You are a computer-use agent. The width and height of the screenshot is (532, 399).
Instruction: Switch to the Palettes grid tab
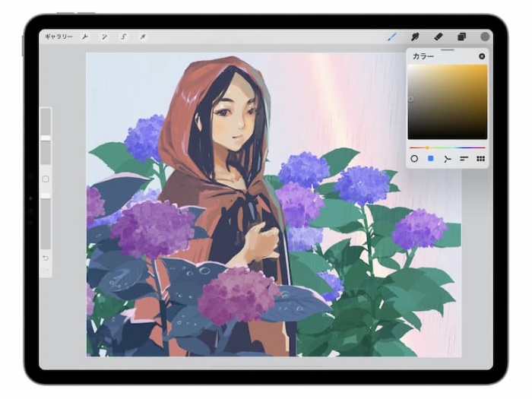tap(480, 158)
